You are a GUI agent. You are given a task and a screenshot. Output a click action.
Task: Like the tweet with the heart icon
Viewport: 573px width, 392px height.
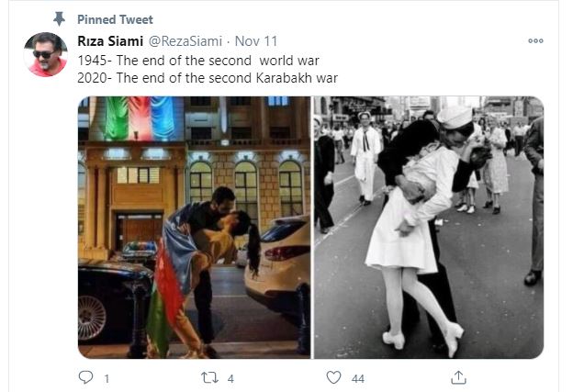click(x=333, y=377)
